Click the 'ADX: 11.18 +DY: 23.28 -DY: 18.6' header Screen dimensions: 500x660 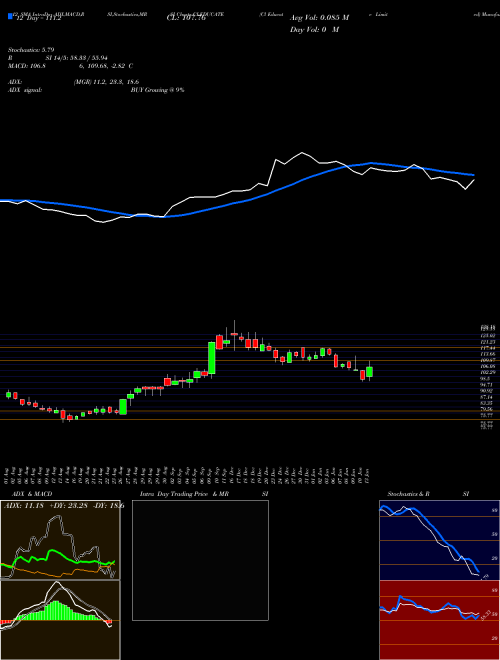[x=64, y=506]
